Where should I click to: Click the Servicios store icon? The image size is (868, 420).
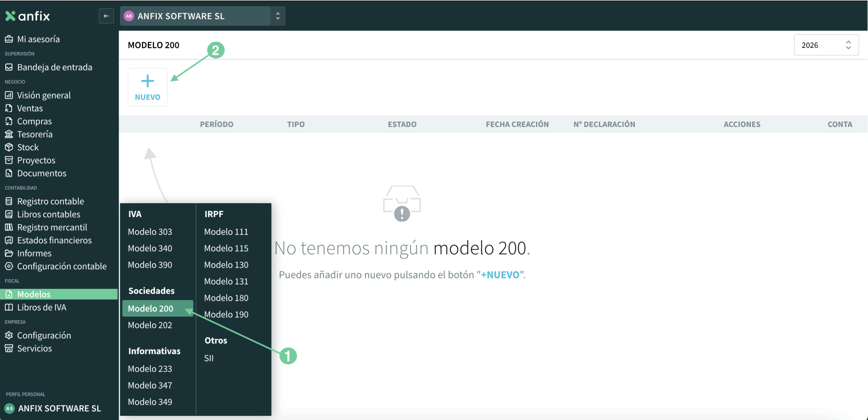click(x=9, y=348)
